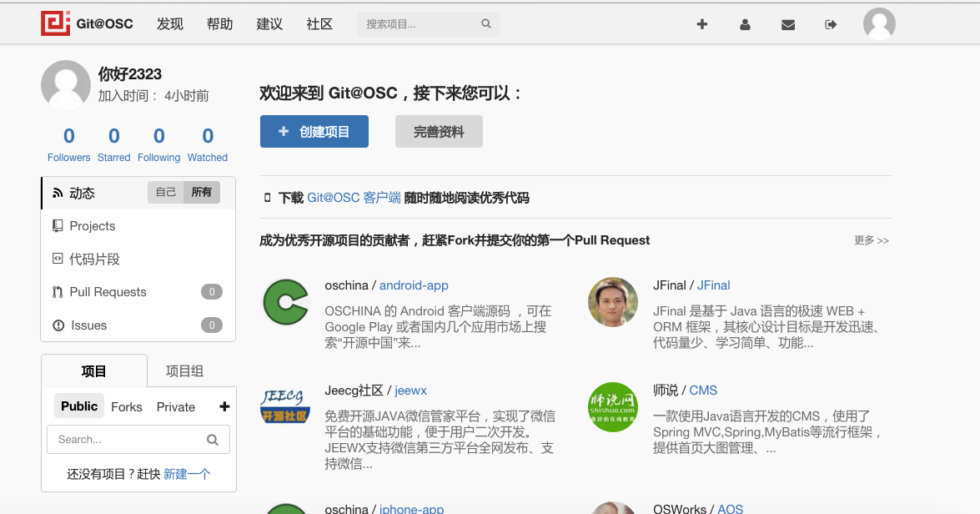Toggle activity filter to 所有
Image resolution: width=980 pixels, height=514 pixels.
201,193
